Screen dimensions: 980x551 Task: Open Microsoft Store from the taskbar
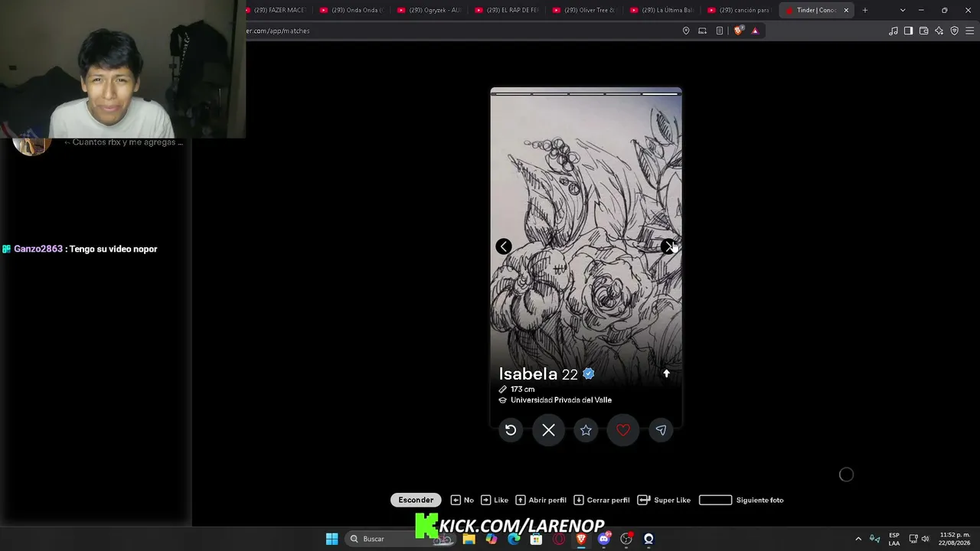pyautogui.click(x=537, y=539)
